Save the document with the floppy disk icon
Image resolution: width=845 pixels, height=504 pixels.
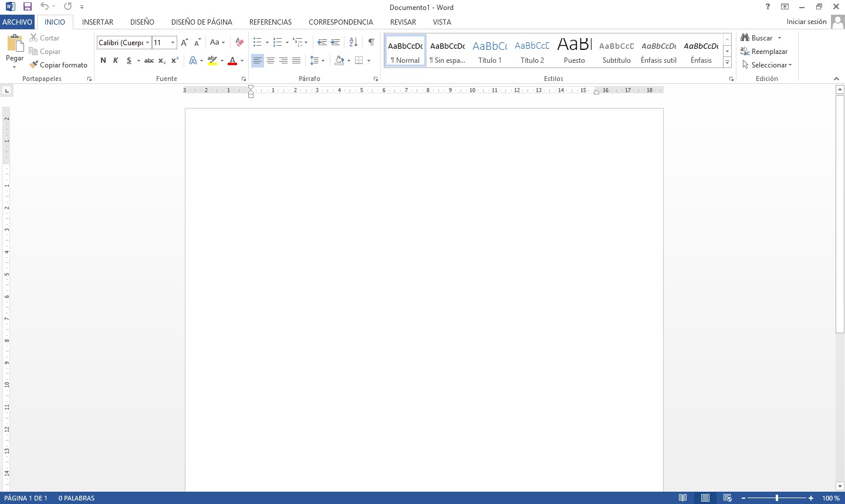27,6
